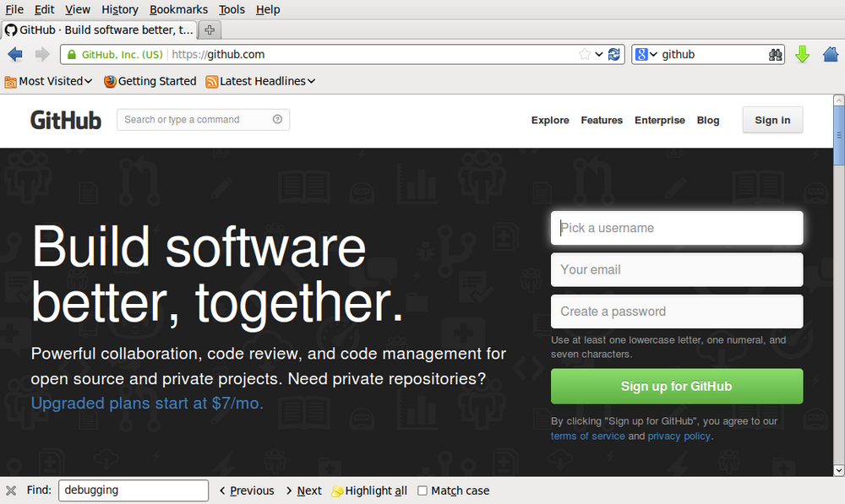Click the help icon in GitHub search box
The image size is (845, 504).
277,120
